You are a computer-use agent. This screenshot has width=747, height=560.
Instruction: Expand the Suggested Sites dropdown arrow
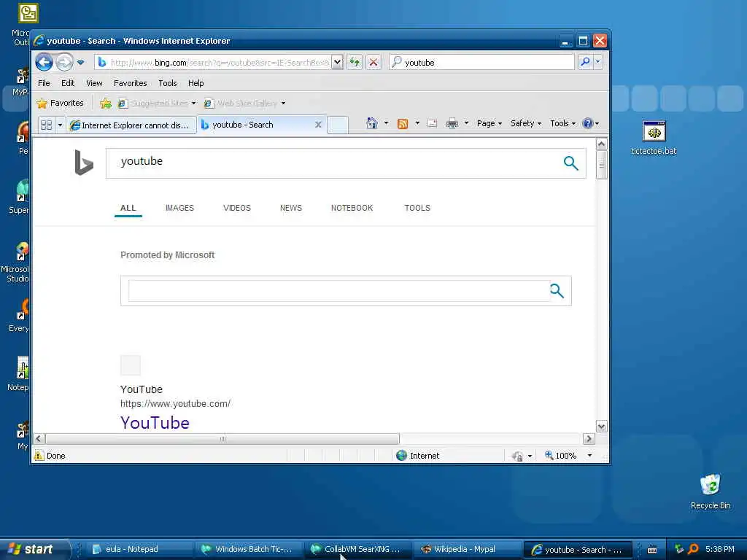(x=194, y=104)
